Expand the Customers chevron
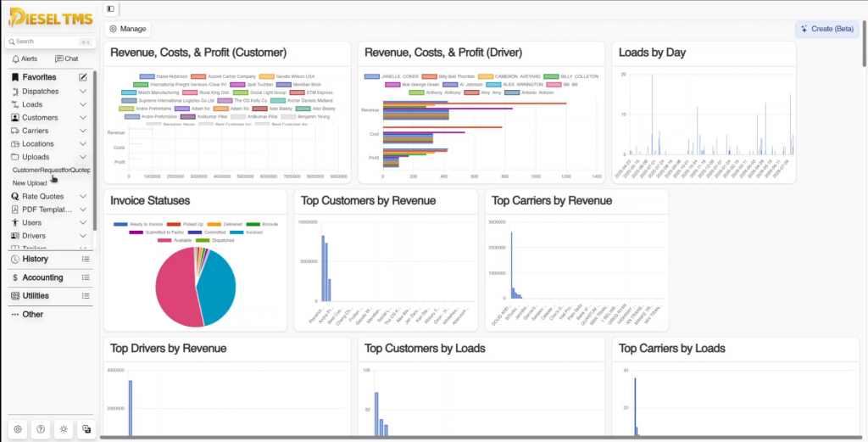This screenshot has width=868, height=442. 82,117
